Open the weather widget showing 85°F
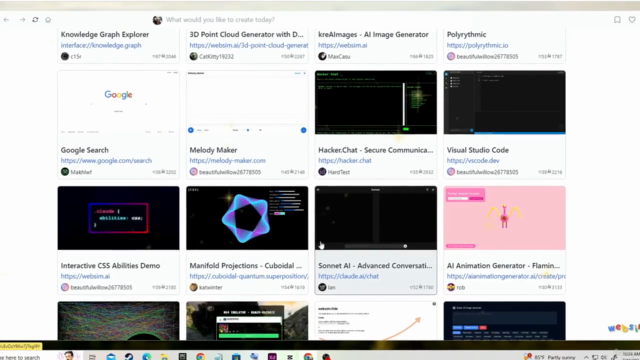Image resolution: width=640 pixels, height=360 pixels. click(x=550, y=357)
